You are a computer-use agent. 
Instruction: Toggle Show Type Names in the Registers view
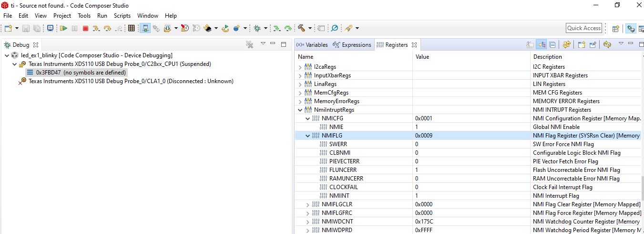click(x=530, y=44)
